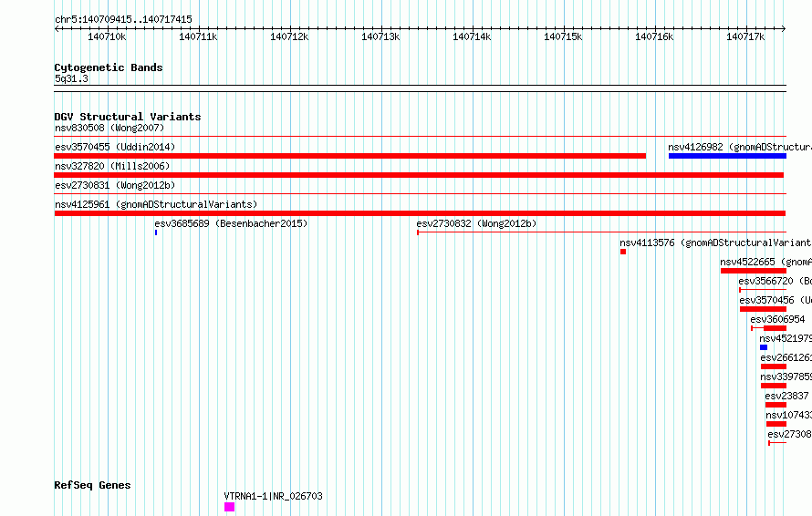
Task: Select the esv3570456 red variant bar
Action: click(x=763, y=309)
